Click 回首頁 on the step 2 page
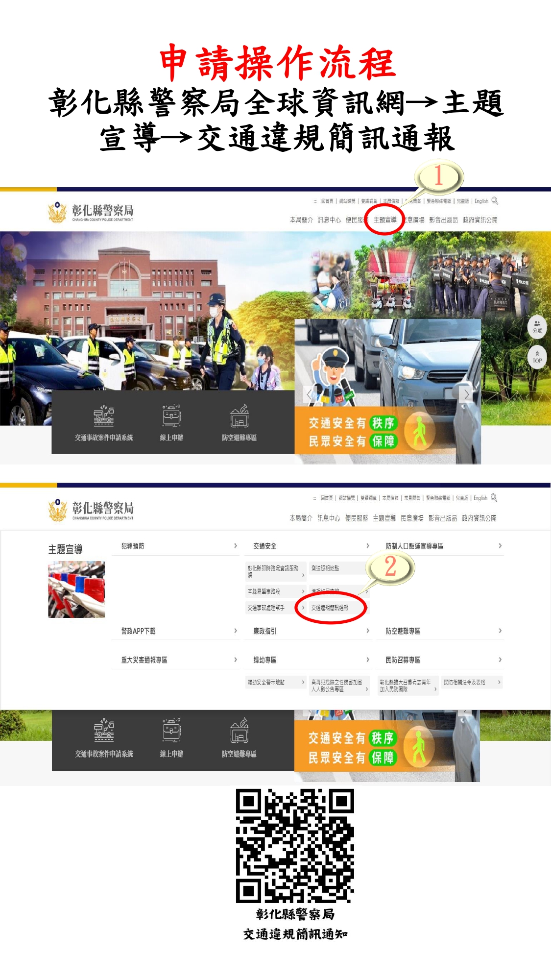This screenshot has height=980, width=551. point(327,498)
